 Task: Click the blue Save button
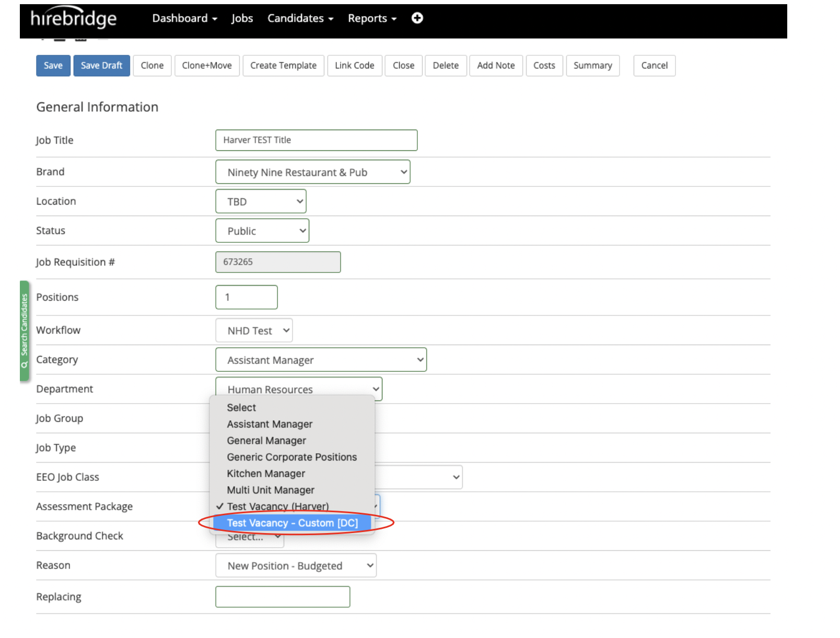pos(53,66)
